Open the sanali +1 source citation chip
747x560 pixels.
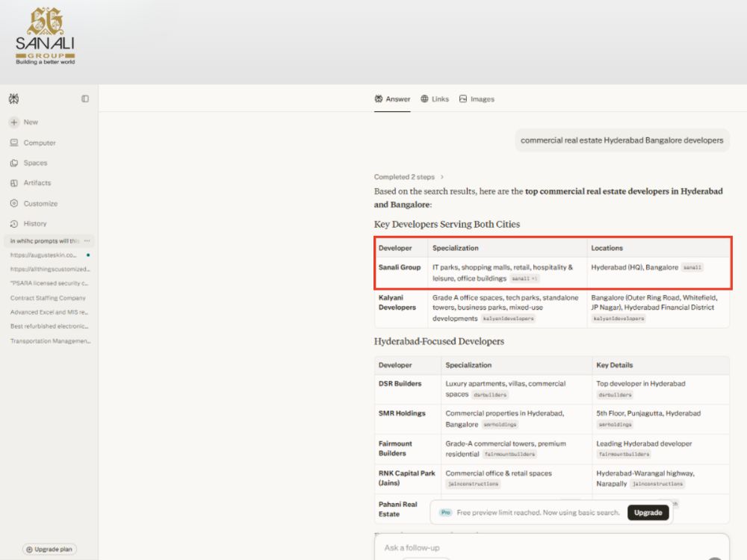pyautogui.click(x=524, y=279)
